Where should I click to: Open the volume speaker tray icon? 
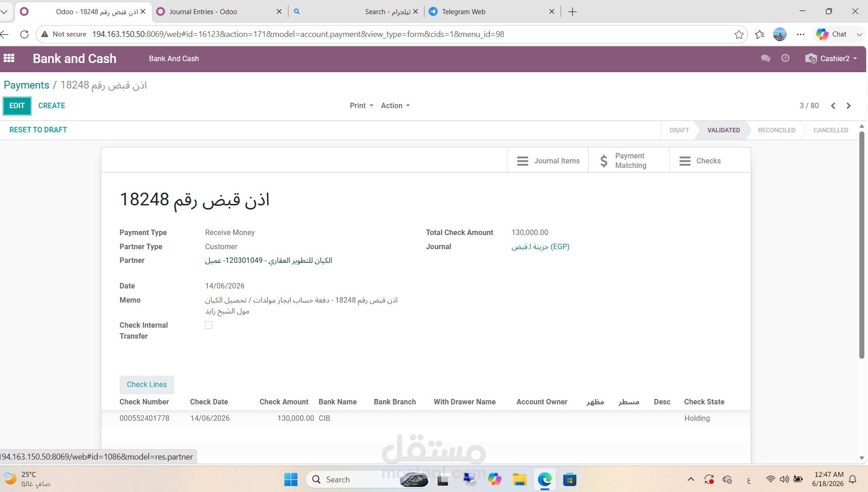[x=784, y=479]
